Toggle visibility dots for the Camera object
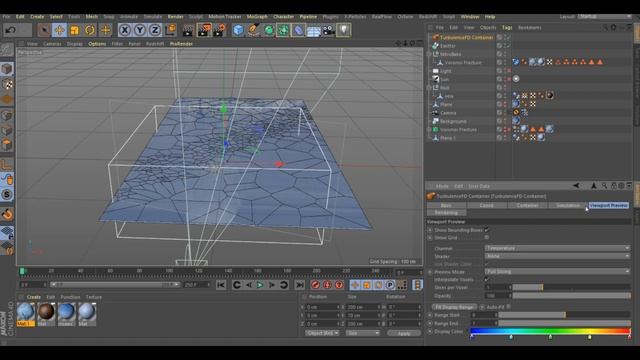The image size is (640, 360). (505, 113)
